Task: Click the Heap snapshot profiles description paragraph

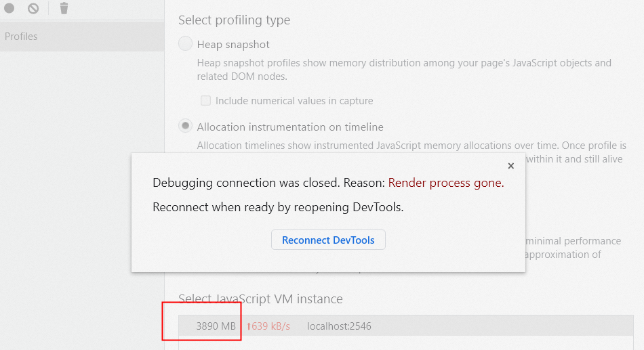Action: click(x=404, y=69)
